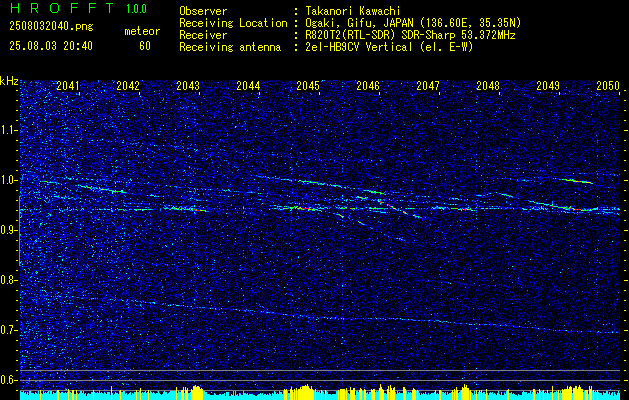Click the gray bracket on the frequency axis
Screen dimensions: 629x400
[20, 231]
